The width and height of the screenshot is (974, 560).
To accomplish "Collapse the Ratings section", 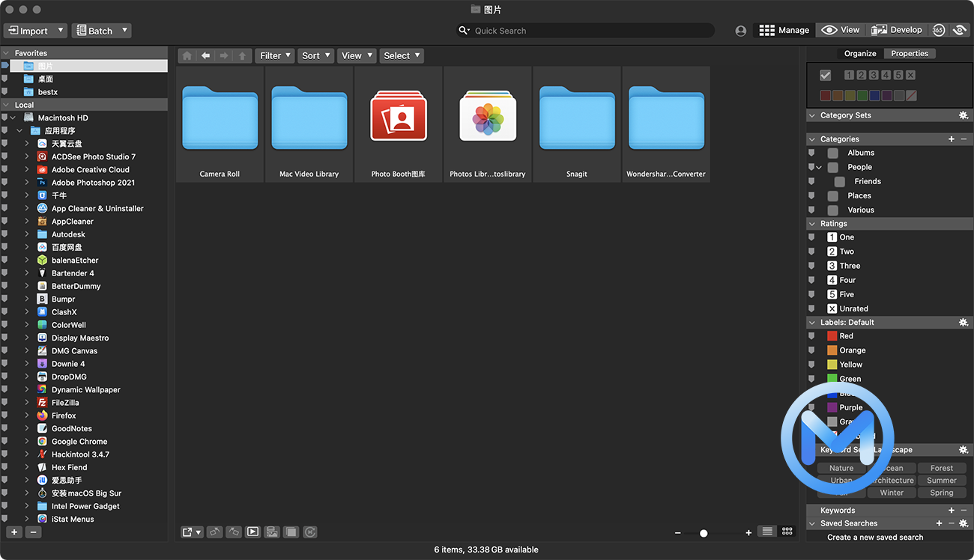I will point(811,223).
